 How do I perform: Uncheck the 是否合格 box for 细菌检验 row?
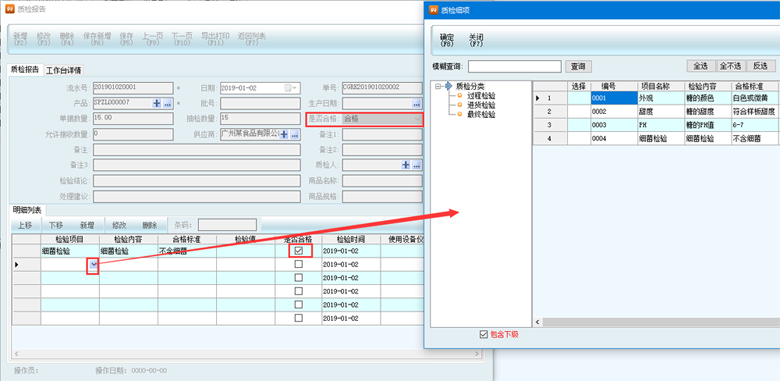pyautogui.click(x=298, y=251)
